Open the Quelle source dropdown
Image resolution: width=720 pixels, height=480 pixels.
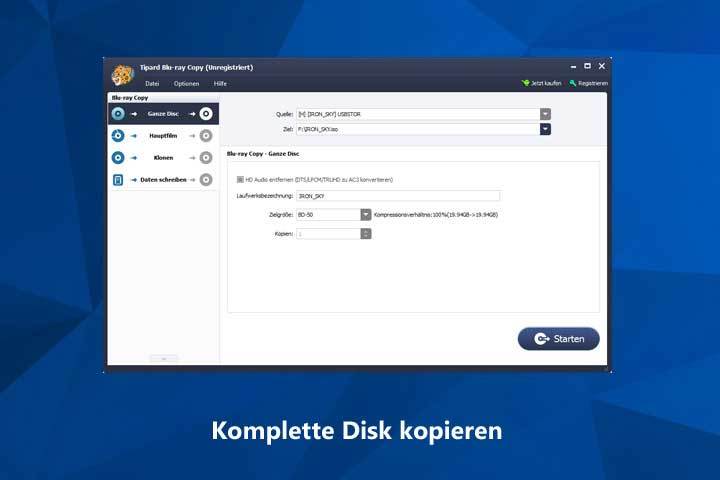[545, 114]
